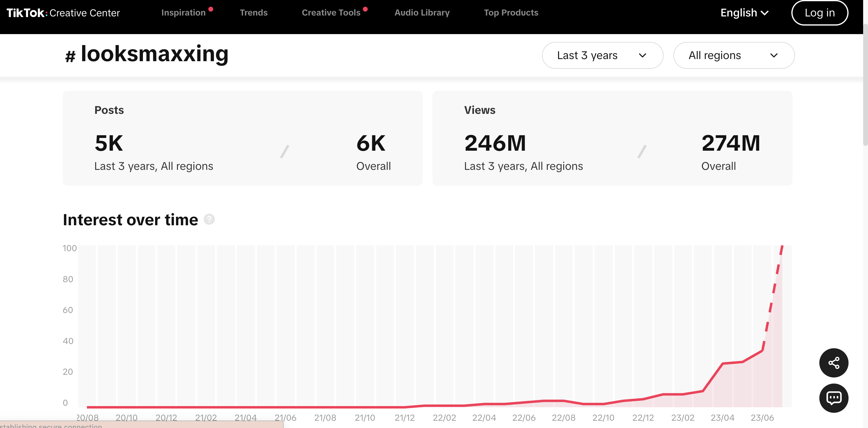
Task: Click the red dot on Creative Tools
Action: tap(365, 9)
